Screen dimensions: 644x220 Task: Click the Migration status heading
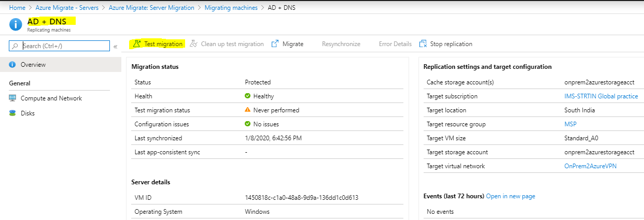coord(155,67)
